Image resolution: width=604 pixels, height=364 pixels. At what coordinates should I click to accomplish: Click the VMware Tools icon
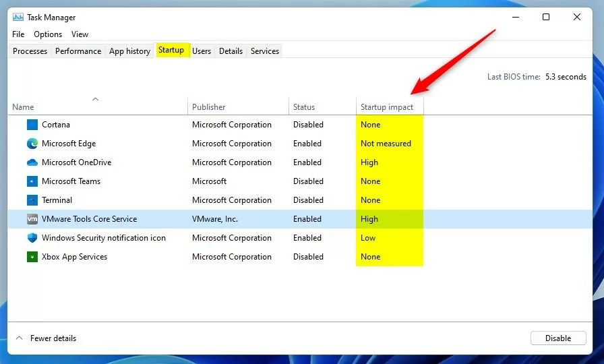point(32,219)
